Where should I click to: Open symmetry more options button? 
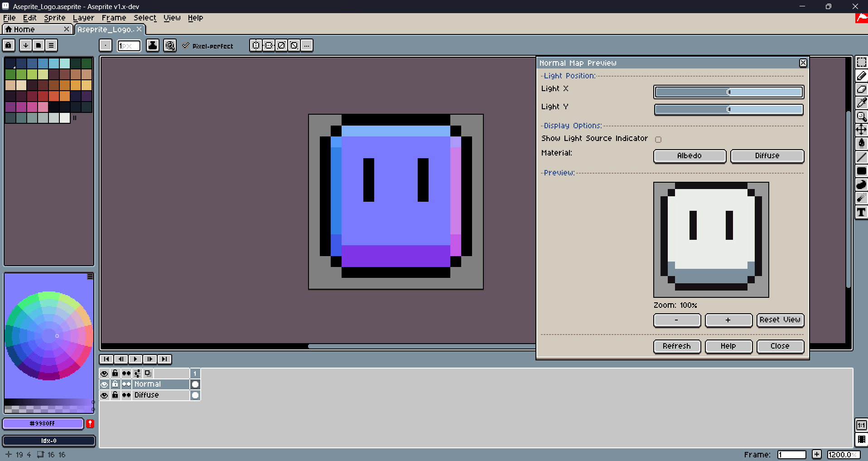tap(307, 45)
